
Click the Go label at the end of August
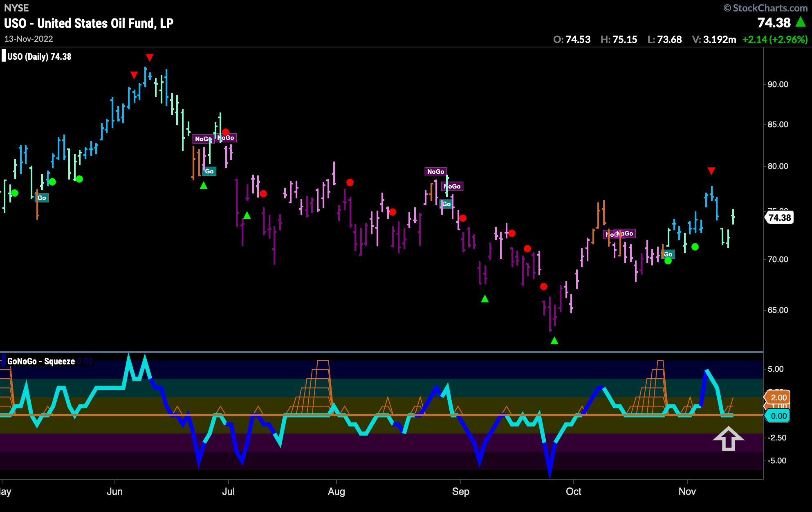click(x=446, y=204)
